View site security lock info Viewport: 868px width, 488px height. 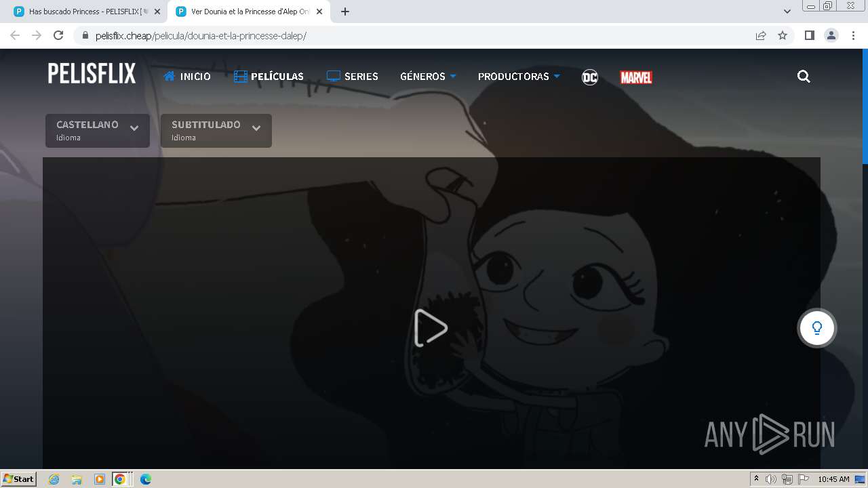85,35
